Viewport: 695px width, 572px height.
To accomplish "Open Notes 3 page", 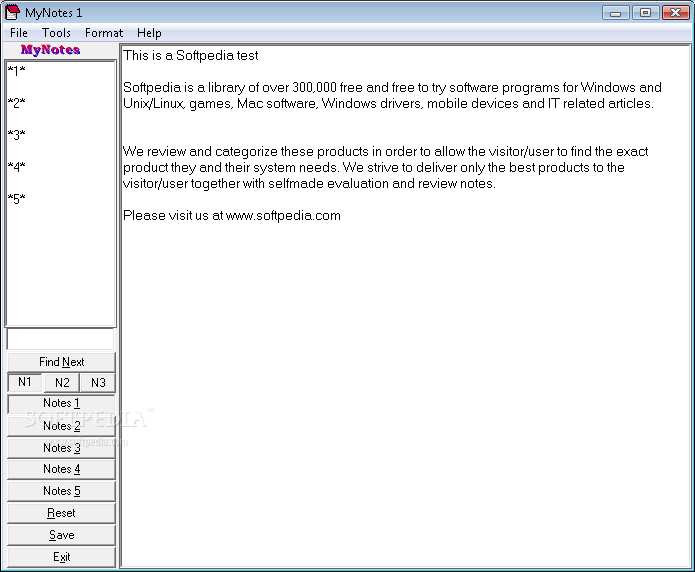I will 61,448.
